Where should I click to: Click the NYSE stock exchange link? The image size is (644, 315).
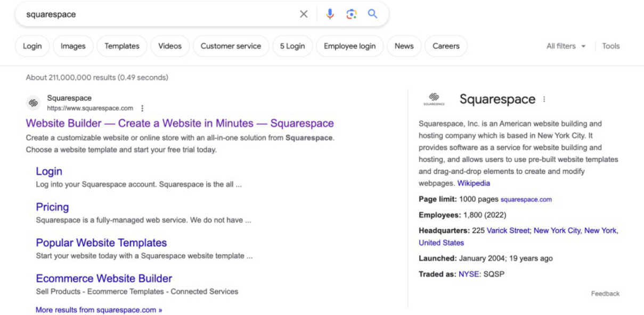click(x=469, y=274)
